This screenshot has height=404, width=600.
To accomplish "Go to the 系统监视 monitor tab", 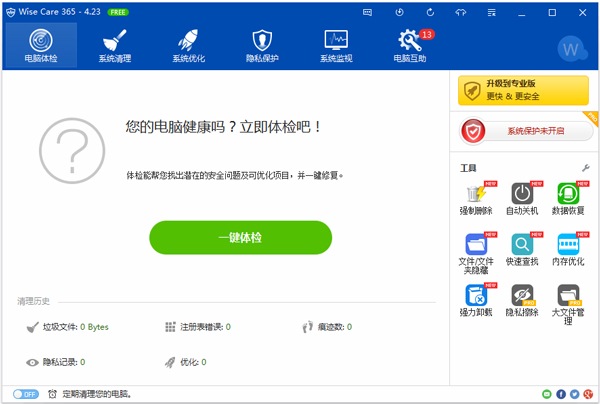I will pyautogui.click(x=336, y=46).
